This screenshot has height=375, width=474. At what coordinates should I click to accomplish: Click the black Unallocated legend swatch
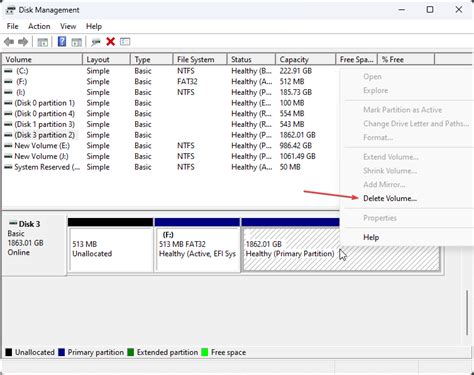pos(9,352)
